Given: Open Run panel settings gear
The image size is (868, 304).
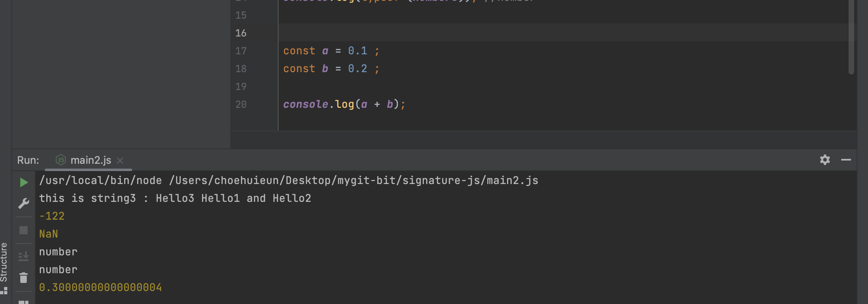Looking at the screenshot, I should 825,160.
